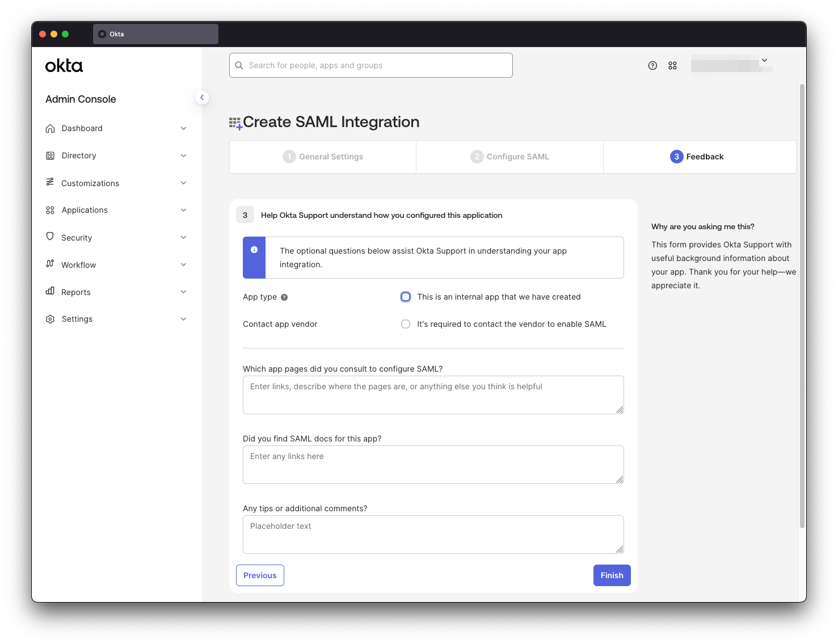Enable the contact app vendor checkbox
This screenshot has height=644, width=838.
click(406, 323)
